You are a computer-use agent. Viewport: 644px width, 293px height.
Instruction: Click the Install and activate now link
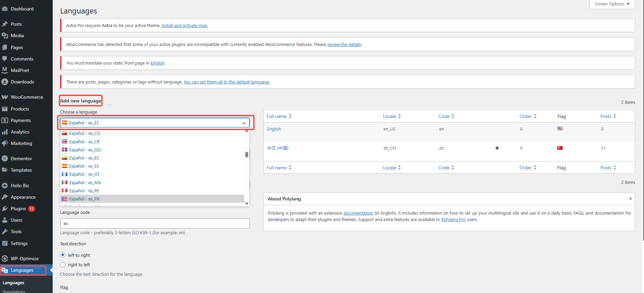click(x=185, y=26)
